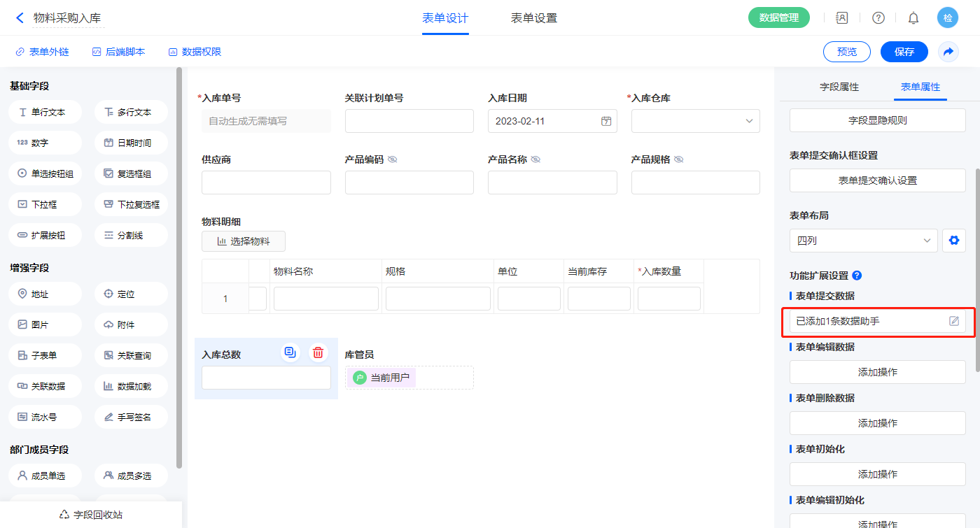Viewport: 980px width, 528px height.
Task: Click the 选择物料 button
Action: click(x=244, y=241)
